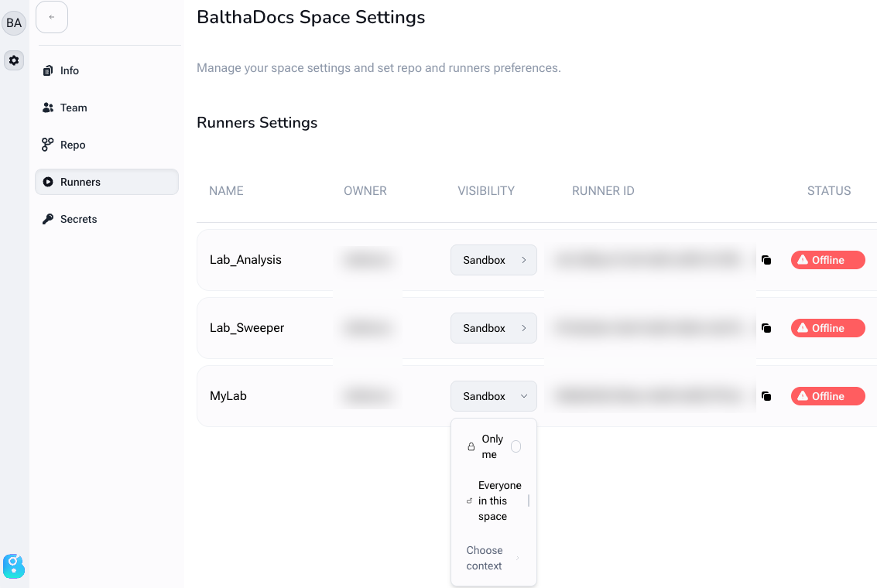
Task: Expand the Choose context submenu
Action: click(x=494, y=558)
